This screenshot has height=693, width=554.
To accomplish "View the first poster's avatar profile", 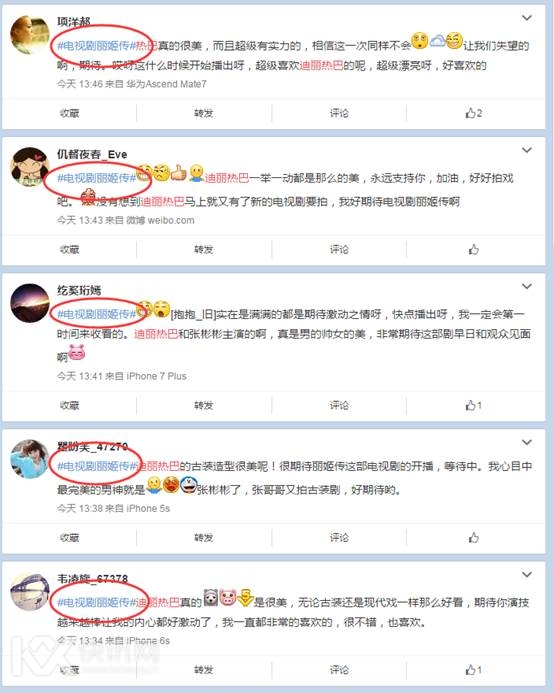I will [x=30, y=35].
